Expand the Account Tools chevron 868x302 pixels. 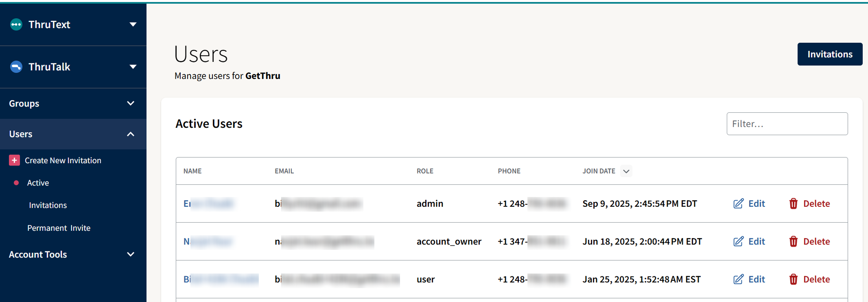(131, 254)
